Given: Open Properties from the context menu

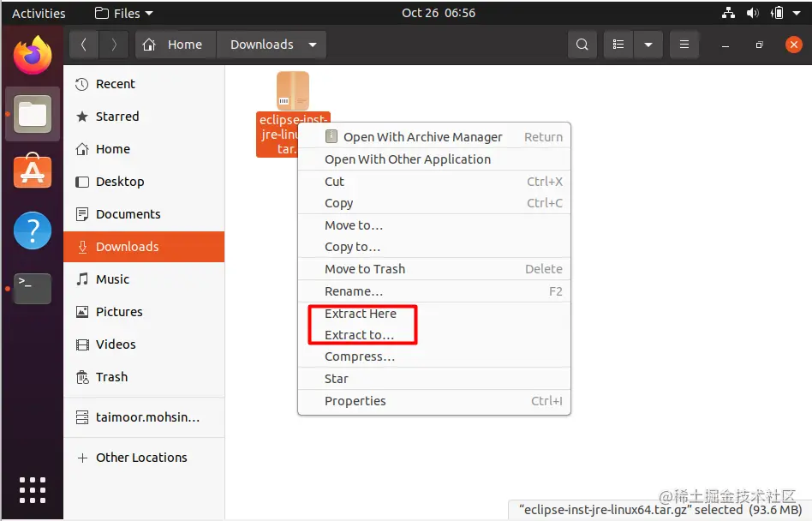Looking at the screenshot, I should [x=434, y=401].
